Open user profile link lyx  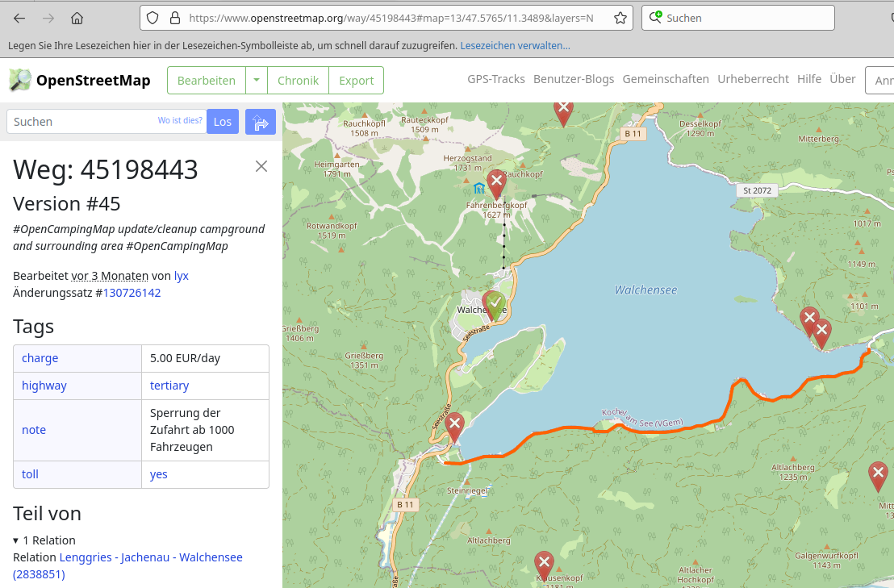(x=182, y=275)
